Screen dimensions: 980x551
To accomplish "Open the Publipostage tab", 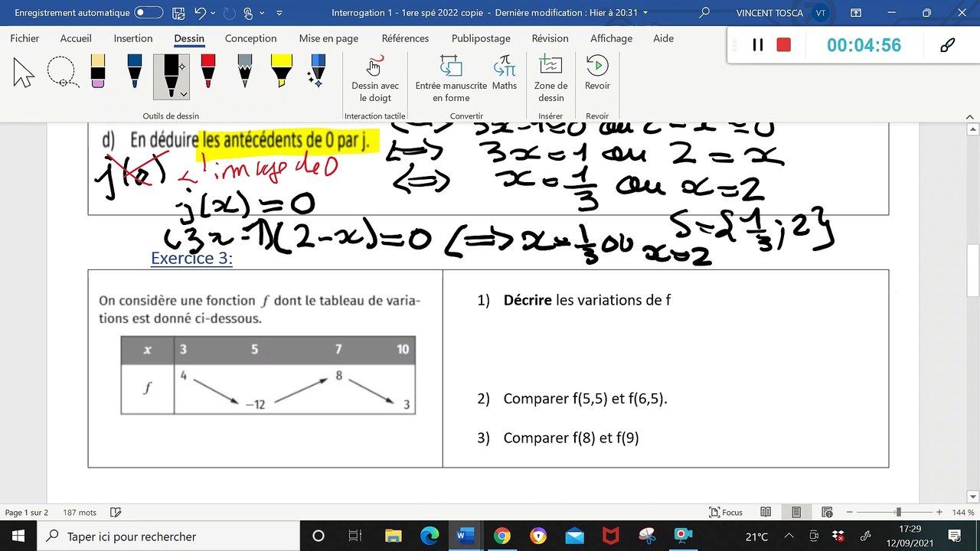I will [480, 38].
